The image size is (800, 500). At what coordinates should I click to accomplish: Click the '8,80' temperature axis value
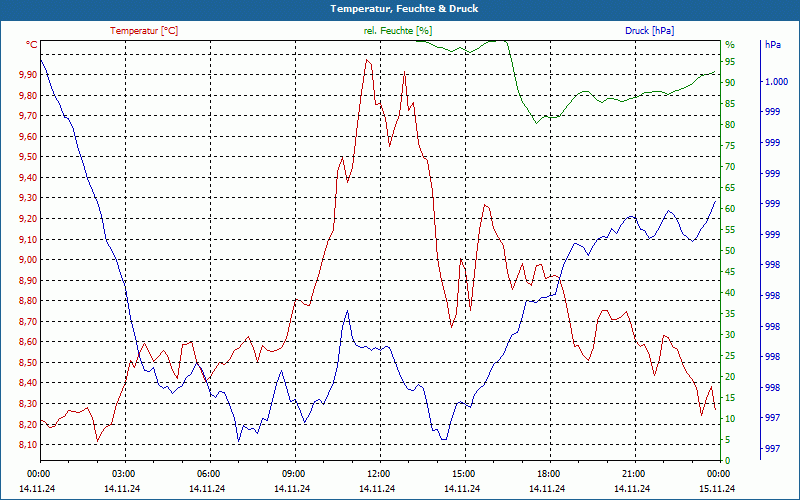click(29, 301)
